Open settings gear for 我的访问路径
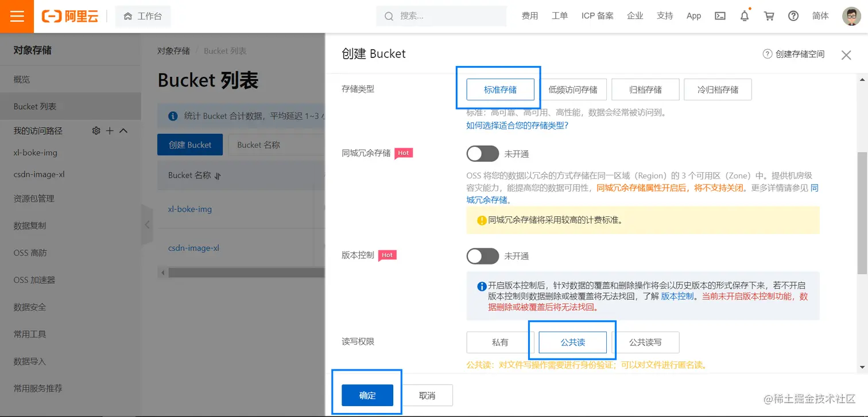 point(96,131)
